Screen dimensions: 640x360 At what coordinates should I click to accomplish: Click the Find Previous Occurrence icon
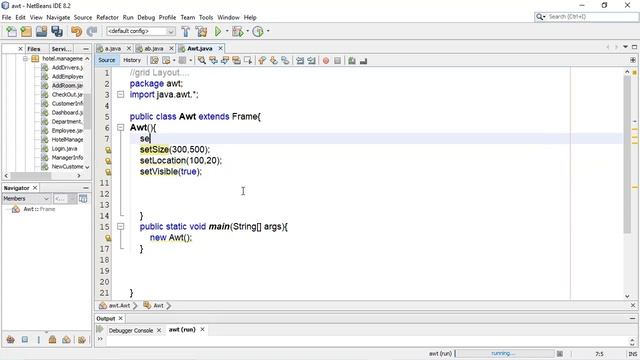(x=213, y=60)
